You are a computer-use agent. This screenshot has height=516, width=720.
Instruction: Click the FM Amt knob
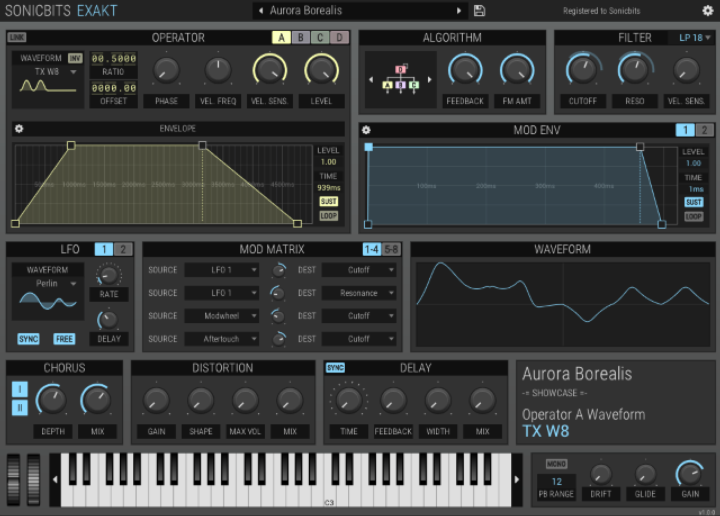pyautogui.click(x=517, y=70)
